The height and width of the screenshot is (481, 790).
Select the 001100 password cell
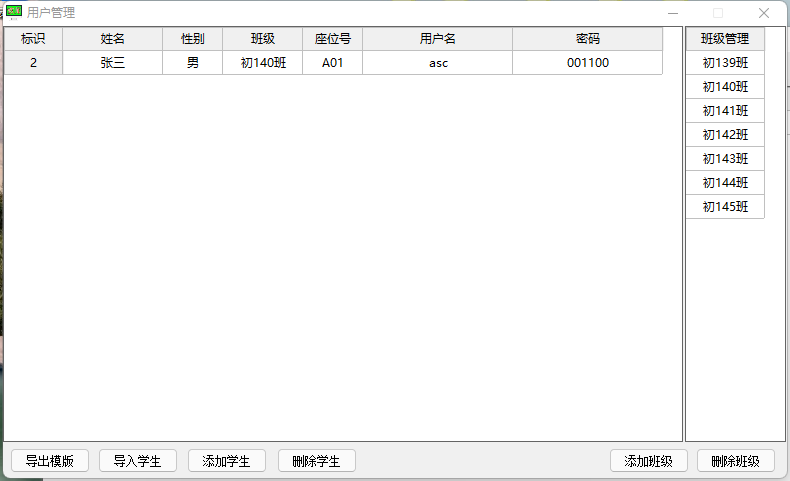point(587,62)
